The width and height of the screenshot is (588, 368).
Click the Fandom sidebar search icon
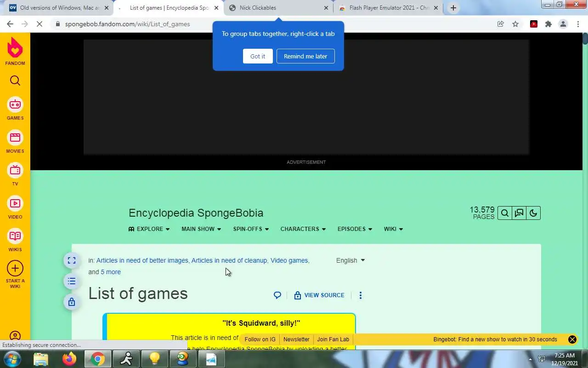coord(15,81)
